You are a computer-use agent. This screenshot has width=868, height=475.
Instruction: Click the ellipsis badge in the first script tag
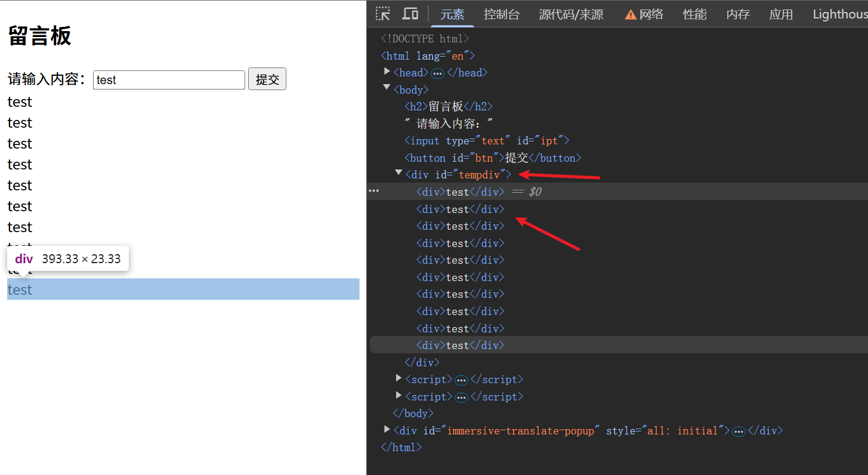(x=461, y=380)
